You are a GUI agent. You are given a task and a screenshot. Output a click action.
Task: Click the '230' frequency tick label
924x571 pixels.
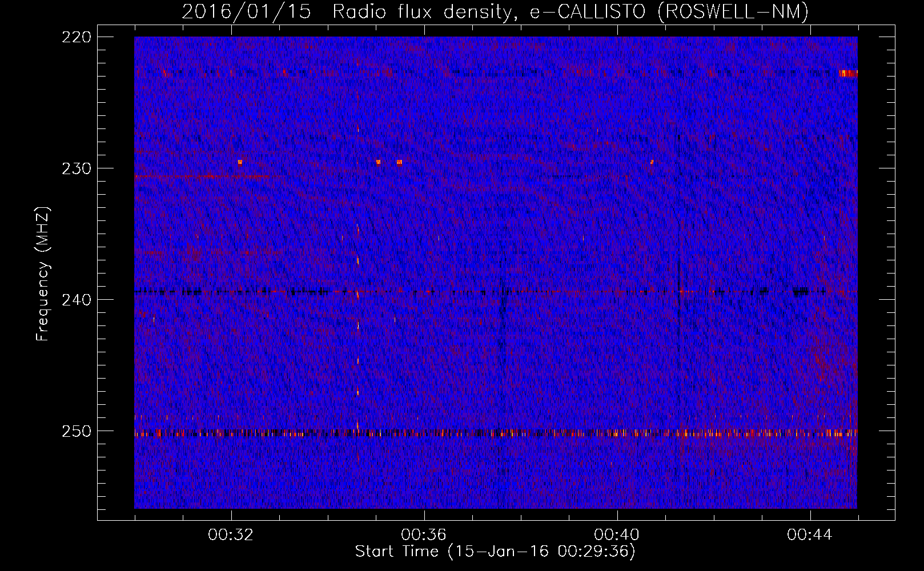(76, 168)
